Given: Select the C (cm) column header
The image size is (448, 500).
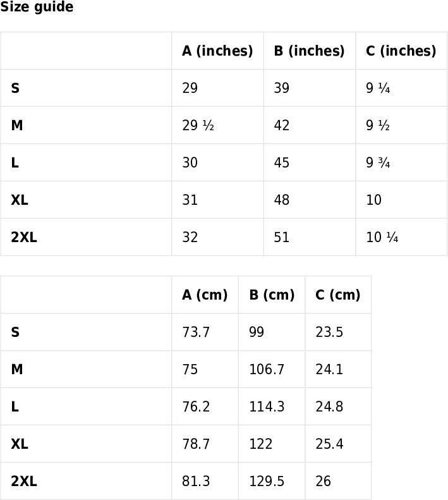Looking at the screenshot, I should point(338,295).
